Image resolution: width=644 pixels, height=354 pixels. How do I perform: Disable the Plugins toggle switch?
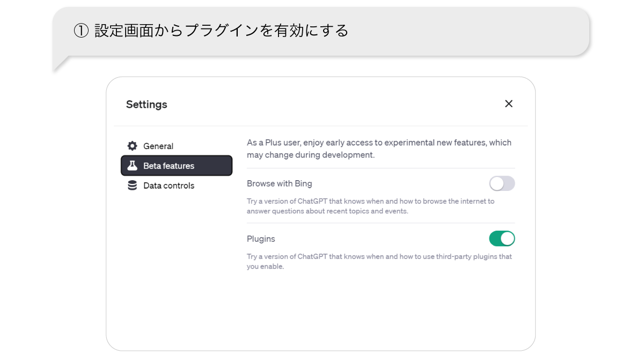click(502, 239)
